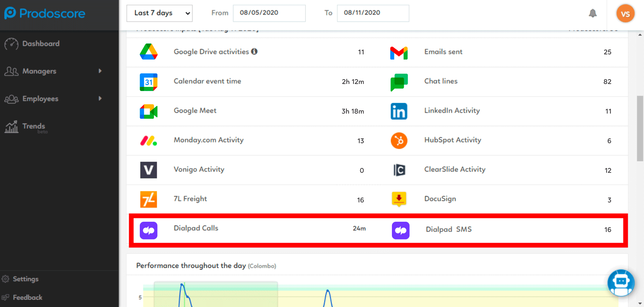Select Employees in the sidebar
This screenshot has height=307, width=644.
[x=40, y=99]
